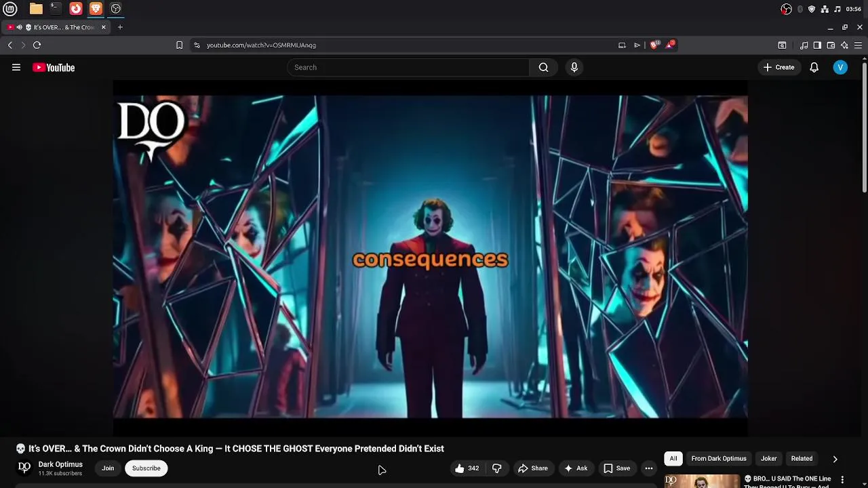Like the video with 342 likes

tap(467, 468)
